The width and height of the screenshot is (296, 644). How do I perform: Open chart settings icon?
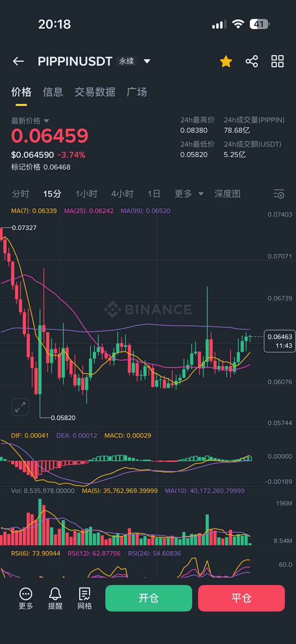coord(279,194)
